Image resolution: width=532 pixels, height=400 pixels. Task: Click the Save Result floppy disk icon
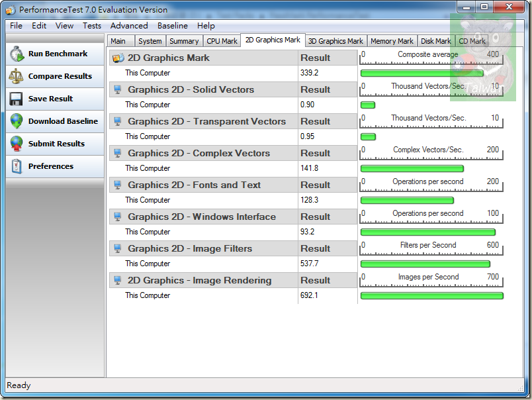(17, 99)
